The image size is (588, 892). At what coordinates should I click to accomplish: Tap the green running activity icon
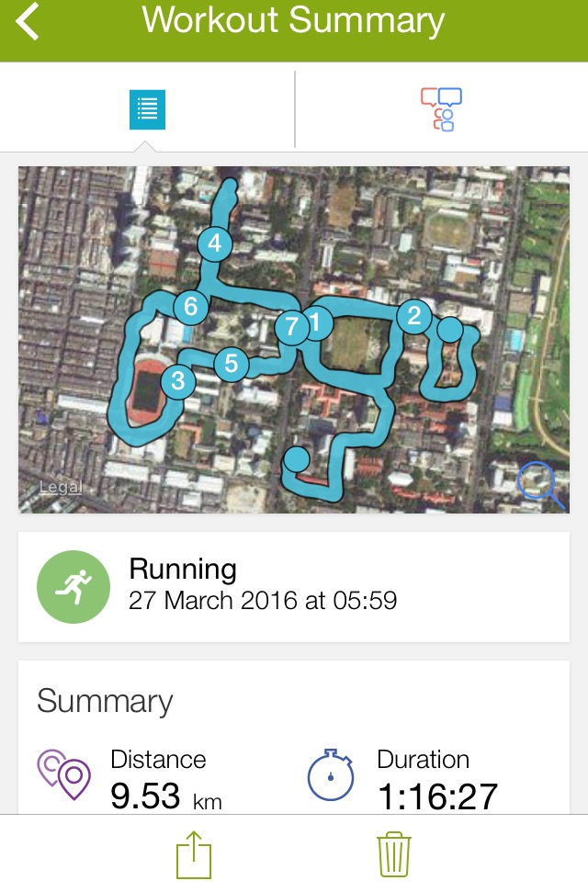73,586
